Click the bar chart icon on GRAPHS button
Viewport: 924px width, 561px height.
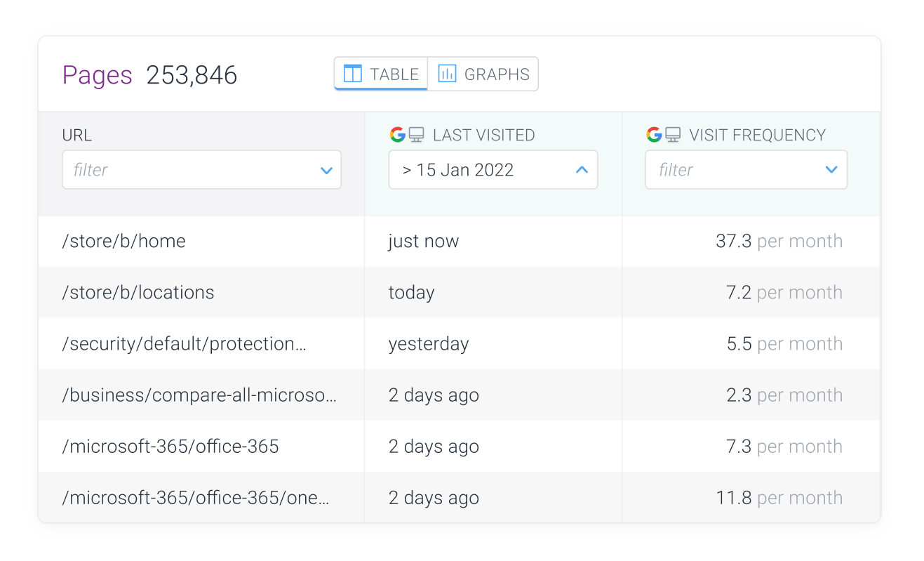click(x=447, y=73)
